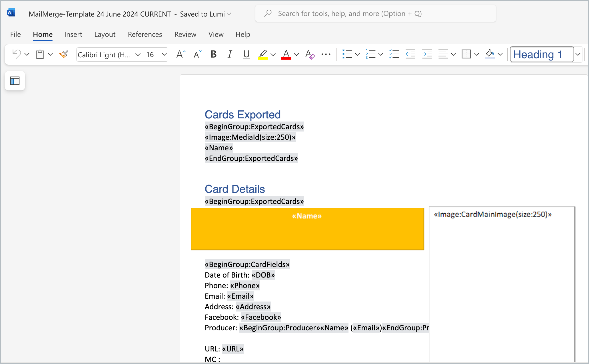Switch to the Insert tab
The image size is (589, 364).
tap(73, 35)
